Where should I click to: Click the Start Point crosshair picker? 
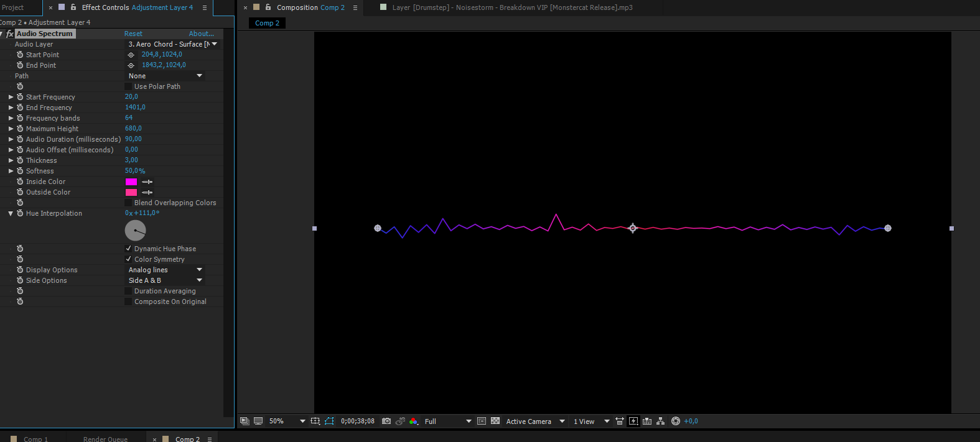click(131, 55)
